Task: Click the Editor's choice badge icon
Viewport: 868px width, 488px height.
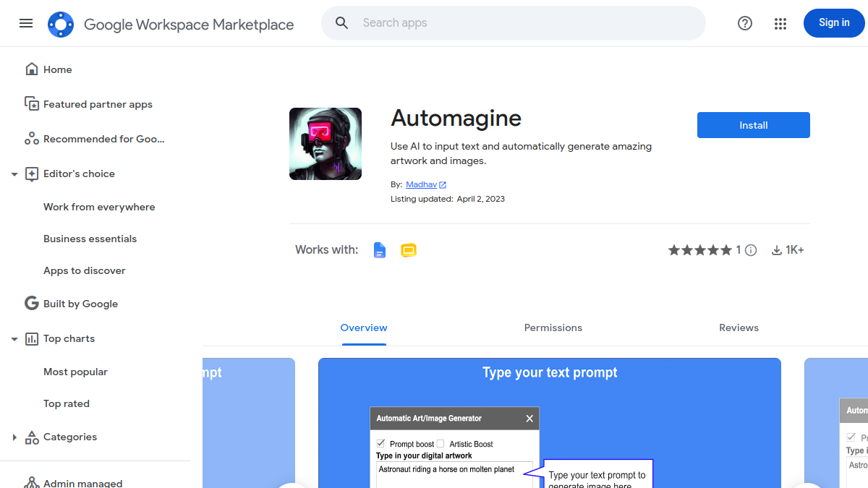Action: (31, 174)
